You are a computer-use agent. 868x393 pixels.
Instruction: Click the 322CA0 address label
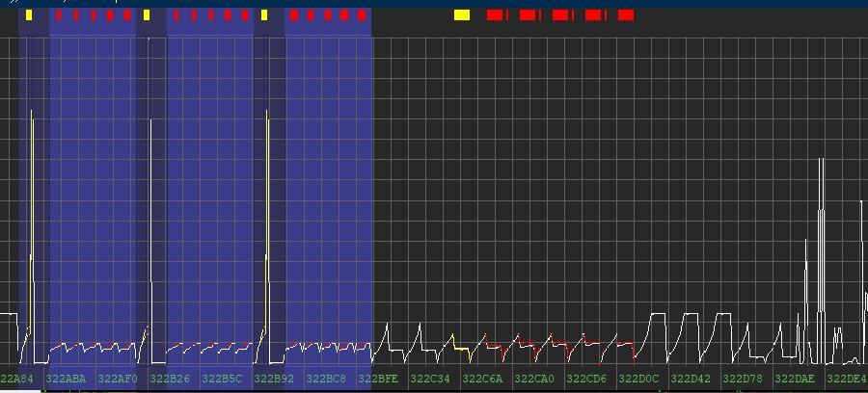(534, 380)
